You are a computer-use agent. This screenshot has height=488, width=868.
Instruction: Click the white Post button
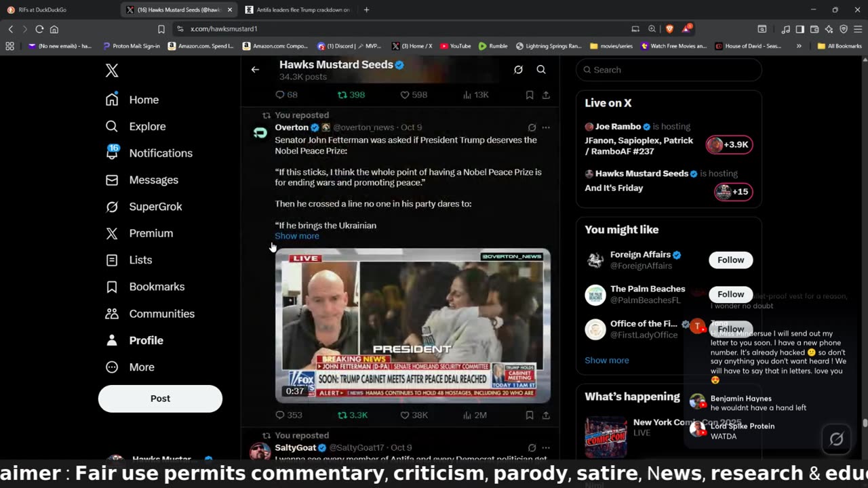[x=160, y=399]
